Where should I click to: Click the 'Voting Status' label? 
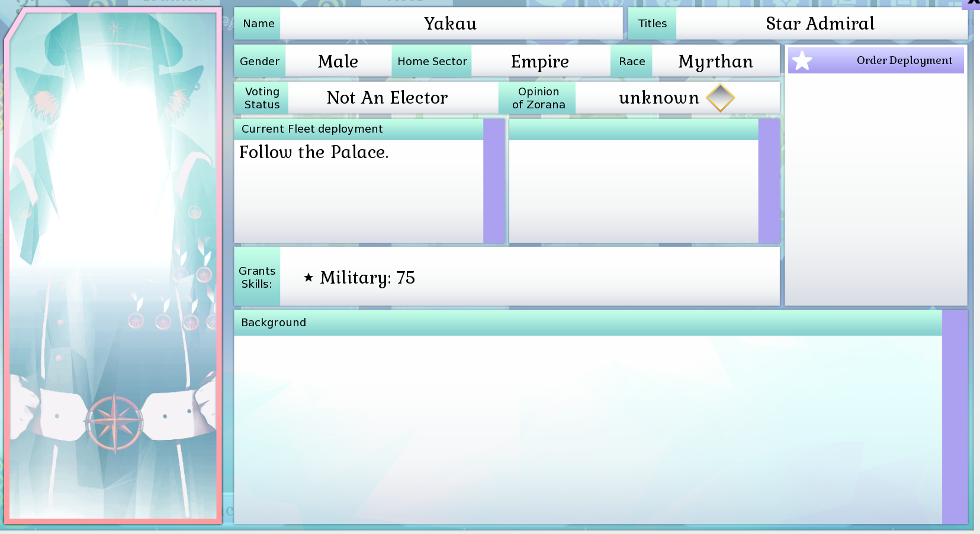262,98
